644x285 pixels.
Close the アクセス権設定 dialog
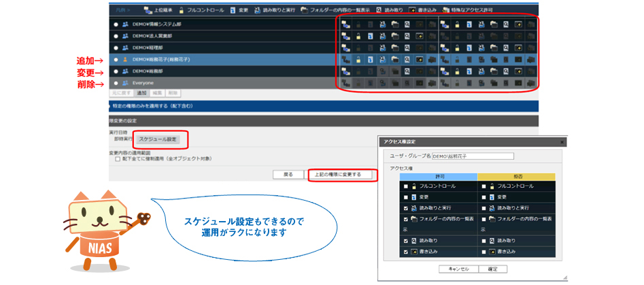tap(562, 141)
